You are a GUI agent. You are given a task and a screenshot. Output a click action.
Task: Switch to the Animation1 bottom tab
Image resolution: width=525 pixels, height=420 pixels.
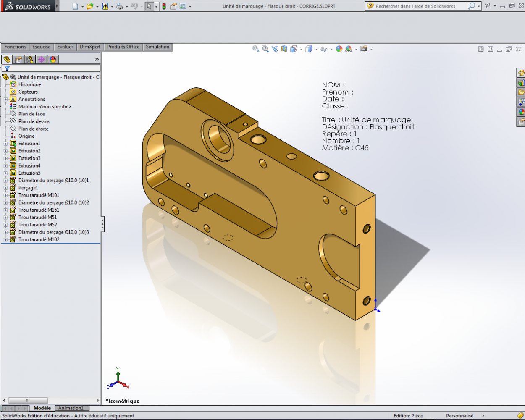coord(71,408)
